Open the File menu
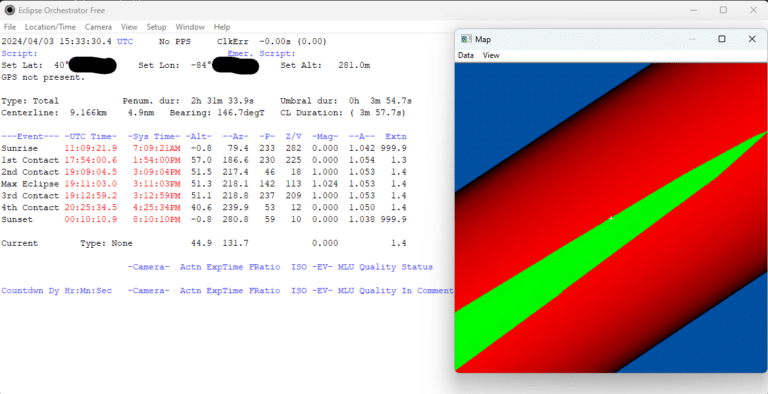Viewport: 768px width, 394px height. pyautogui.click(x=10, y=27)
